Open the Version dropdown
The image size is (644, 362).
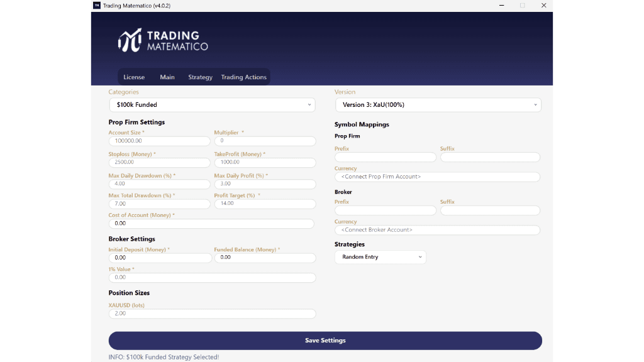pos(438,104)
